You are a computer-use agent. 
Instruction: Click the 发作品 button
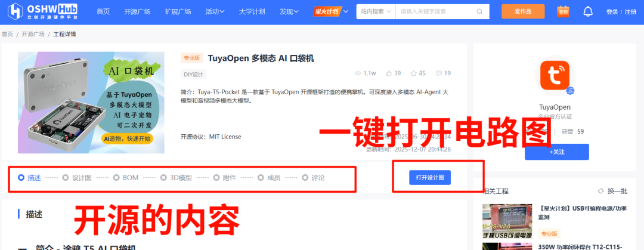click(x=523, y=11)
